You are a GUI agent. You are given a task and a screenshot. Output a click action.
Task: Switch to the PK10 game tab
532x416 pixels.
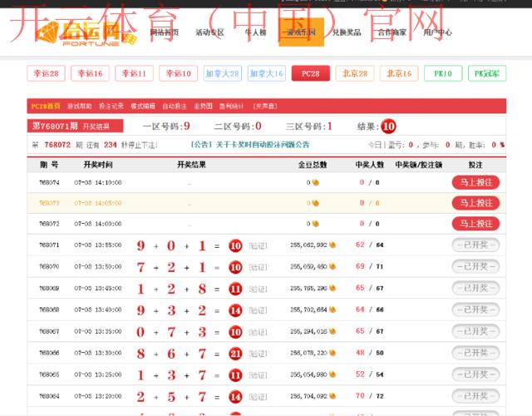click(x=443, y=73)
